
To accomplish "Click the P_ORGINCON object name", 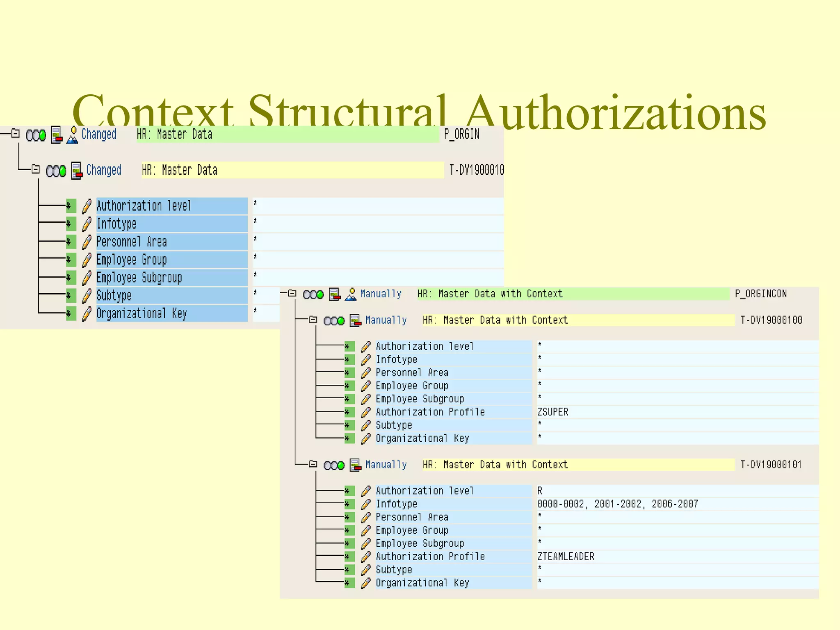I will coord(761,294).
